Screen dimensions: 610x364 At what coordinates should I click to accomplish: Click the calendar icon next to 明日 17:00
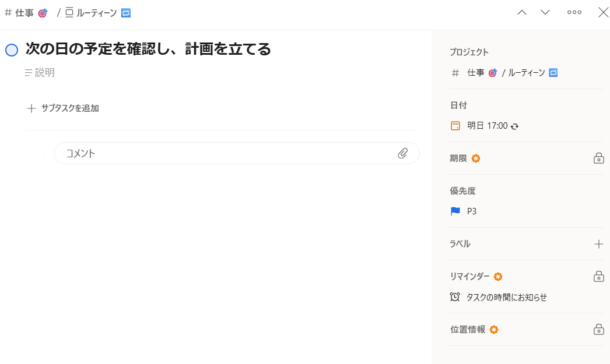click(x=455, y=126)
